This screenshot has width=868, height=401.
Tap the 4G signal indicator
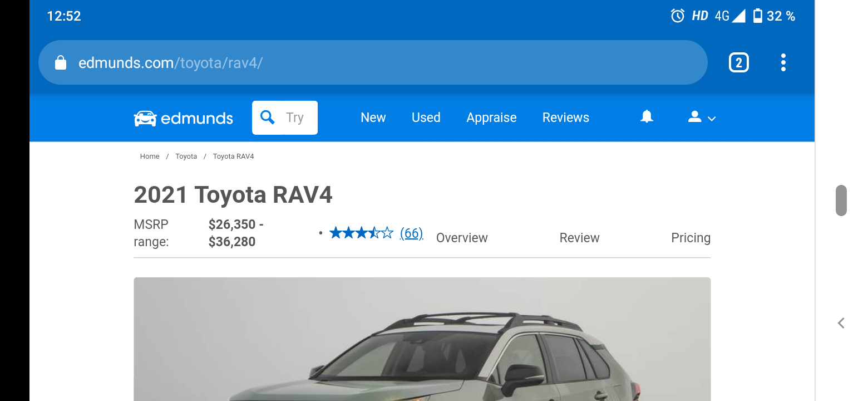coord(729,16)
